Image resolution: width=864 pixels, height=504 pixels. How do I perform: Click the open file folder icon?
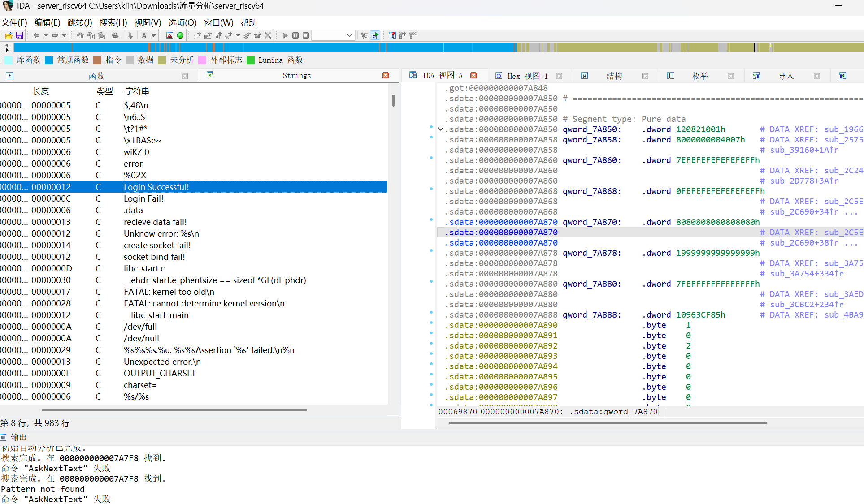pyautogui.click(x=9, y=35)
